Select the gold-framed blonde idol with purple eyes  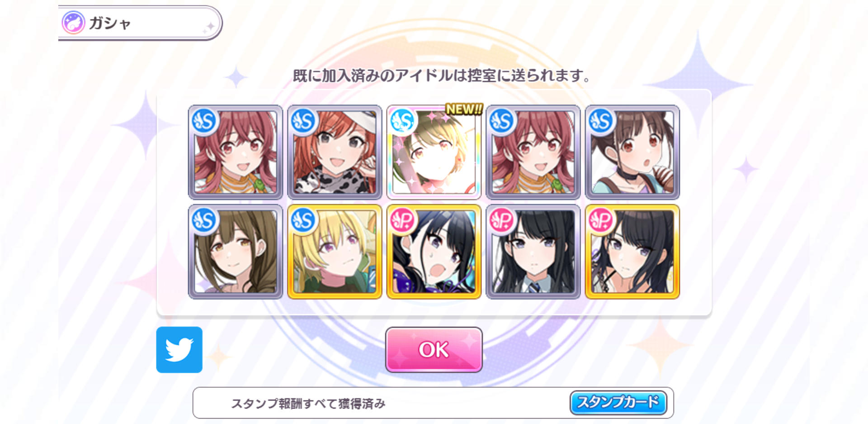click(x=335, y=252)
